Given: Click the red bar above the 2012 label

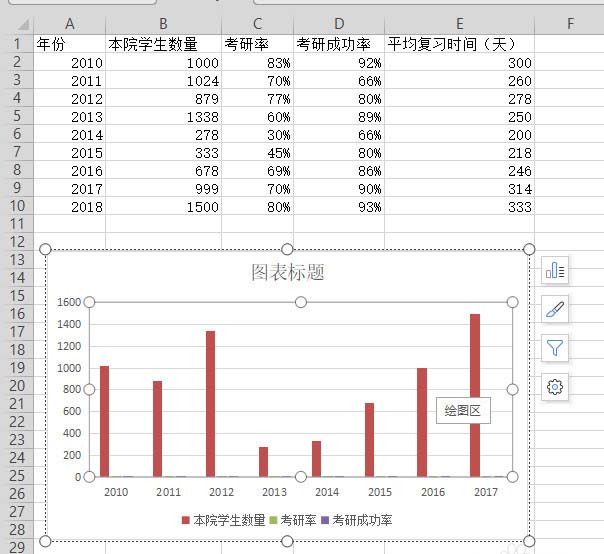Looking at the screenshot, I should pos(210,403).
